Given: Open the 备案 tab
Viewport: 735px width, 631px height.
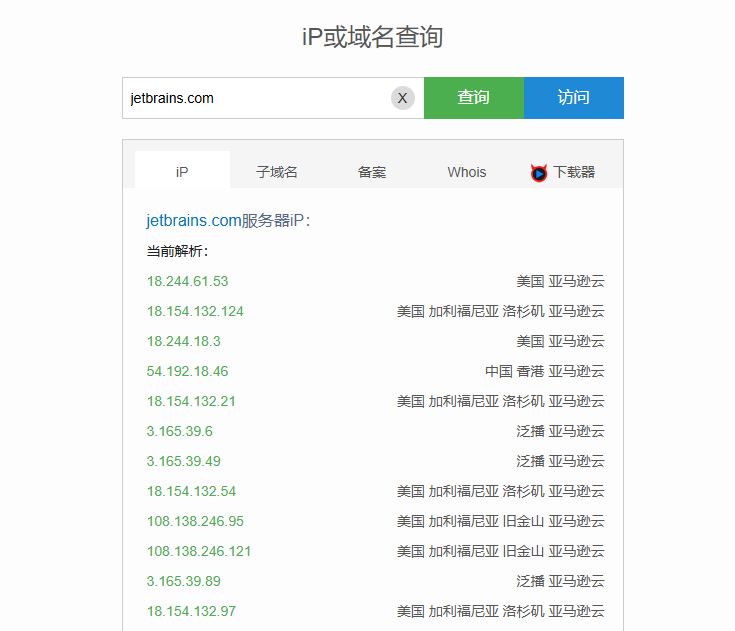Looking at the screenshot, I should coord(372,172).
